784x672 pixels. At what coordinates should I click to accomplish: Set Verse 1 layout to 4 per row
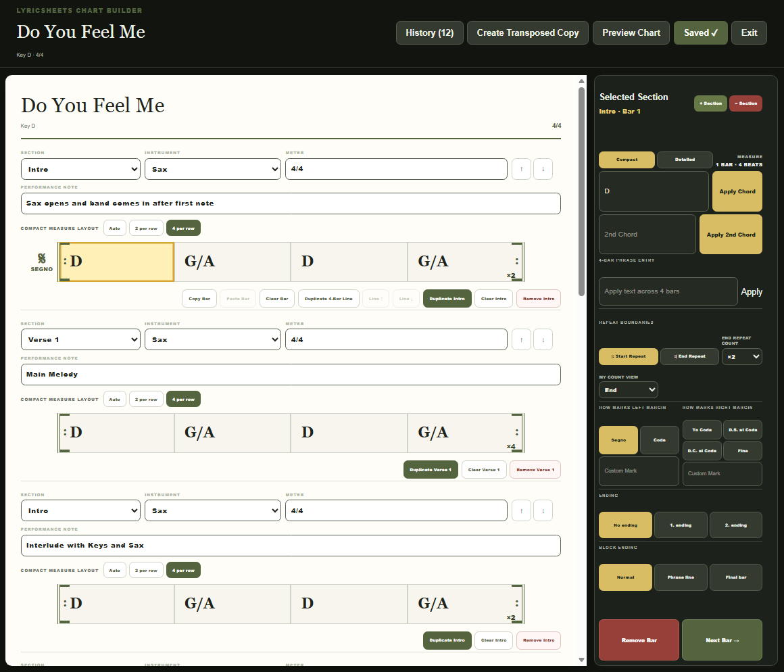183,399
